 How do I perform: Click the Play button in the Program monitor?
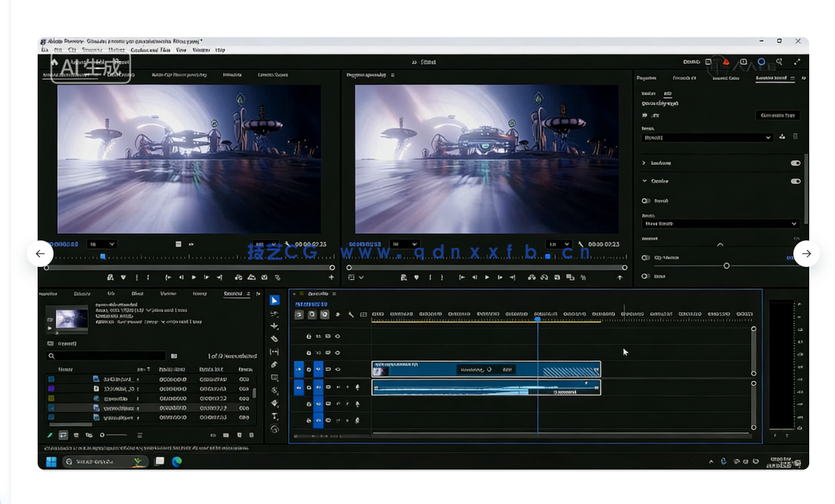pyautogui.click(x=487, y=277)
